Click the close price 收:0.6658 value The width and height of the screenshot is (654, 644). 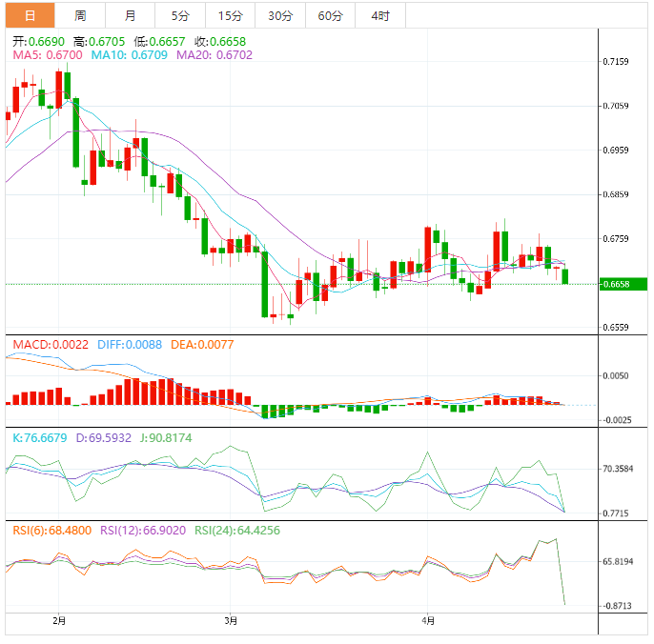click(x=220, y=42)
